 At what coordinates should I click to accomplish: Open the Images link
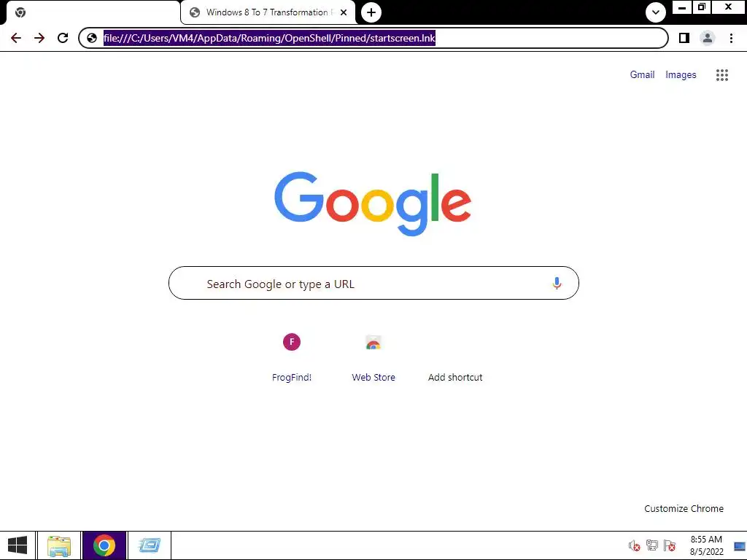(681, 75)
